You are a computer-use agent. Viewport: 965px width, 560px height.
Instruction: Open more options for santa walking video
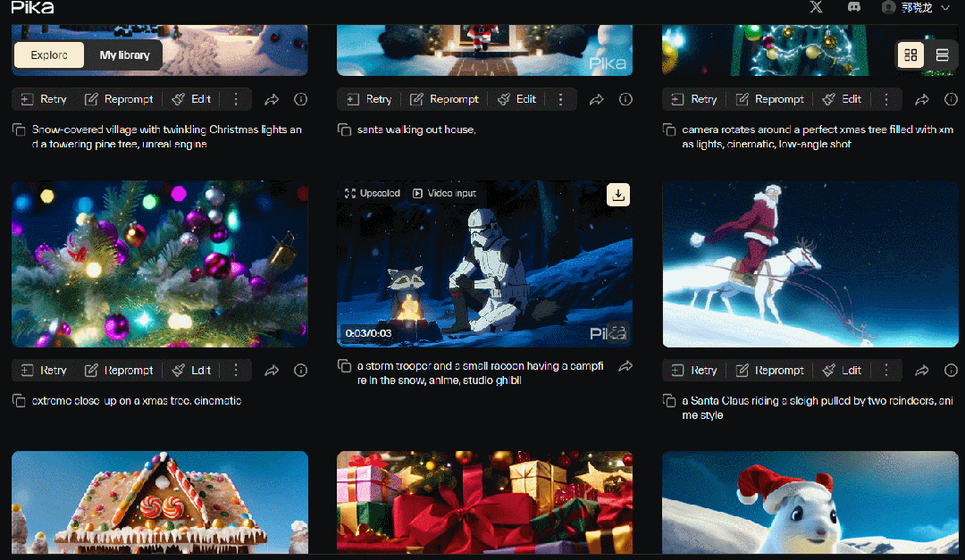(560, 99)
